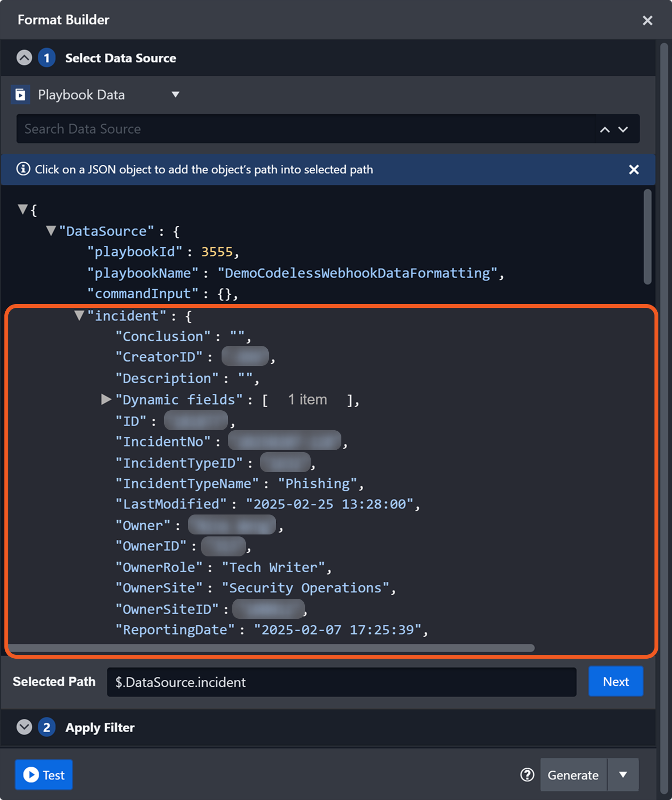672x800 pixels.
Task: Click the help question mark icon
Action: coord(527,775)
